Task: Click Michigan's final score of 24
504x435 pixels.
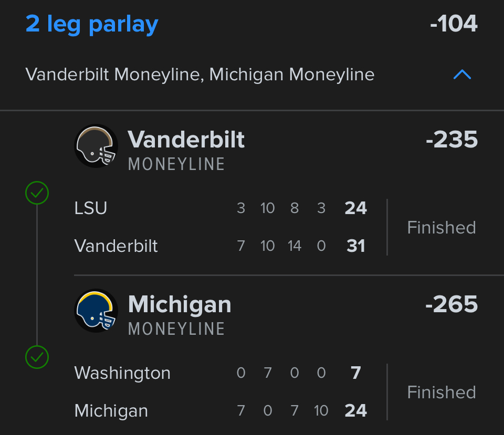Action: [x=356, y=411]
